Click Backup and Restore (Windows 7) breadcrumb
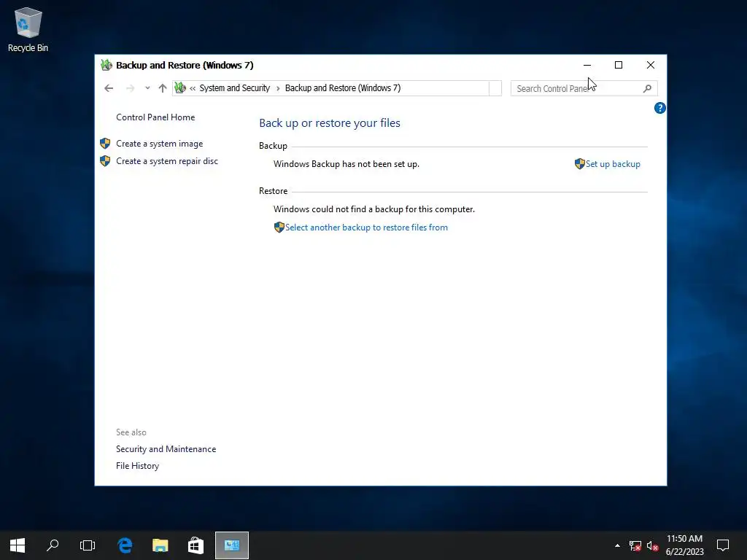 [343, 88]
